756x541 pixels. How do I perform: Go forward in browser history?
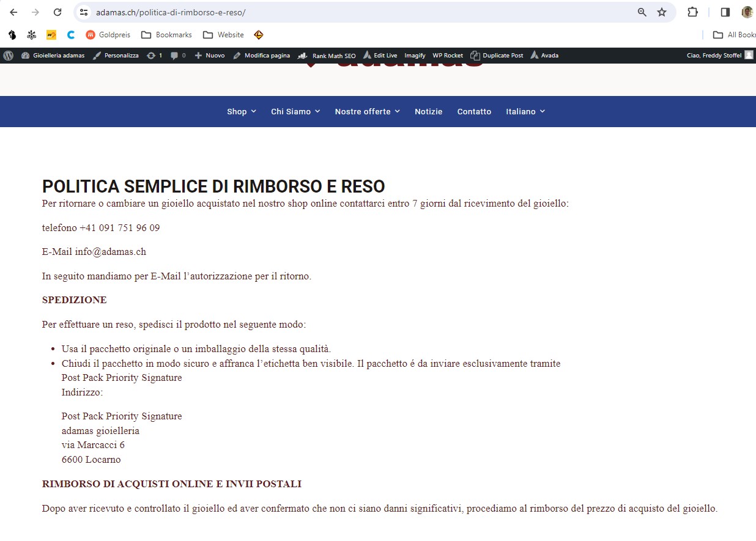point(35,12)
